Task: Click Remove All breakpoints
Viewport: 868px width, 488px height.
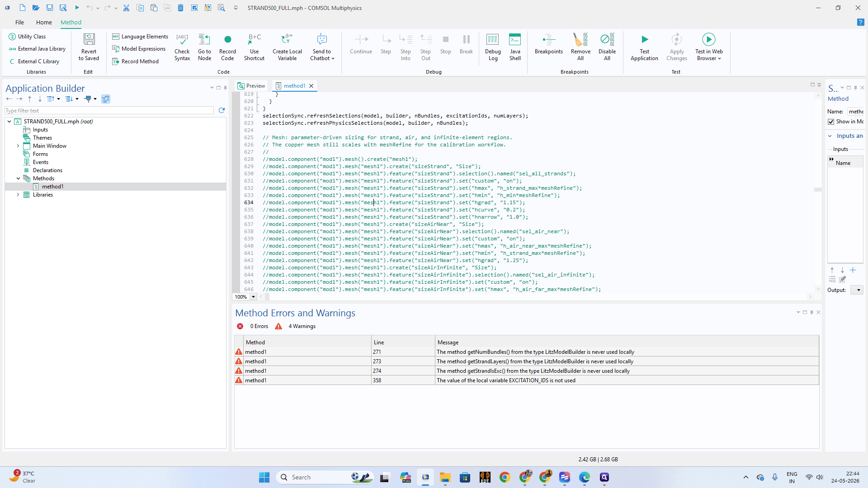Action: 580,47
